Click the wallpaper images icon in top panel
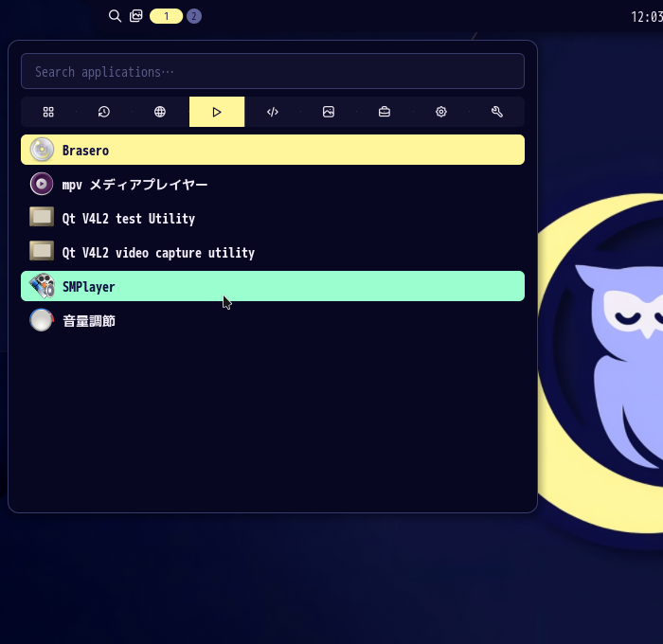Screen dimensions: 663x644 (x=135, y=16)
